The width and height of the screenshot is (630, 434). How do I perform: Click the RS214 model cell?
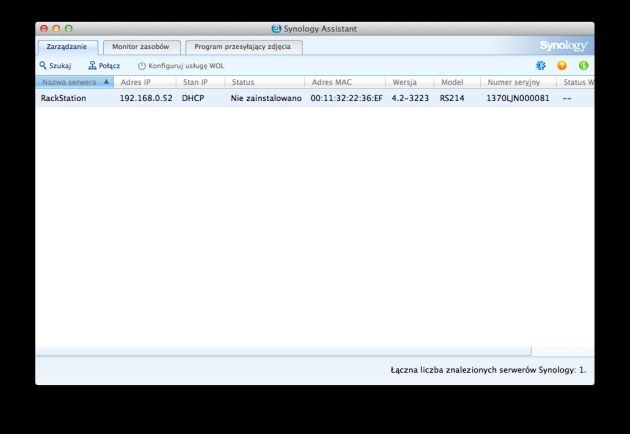452,98
